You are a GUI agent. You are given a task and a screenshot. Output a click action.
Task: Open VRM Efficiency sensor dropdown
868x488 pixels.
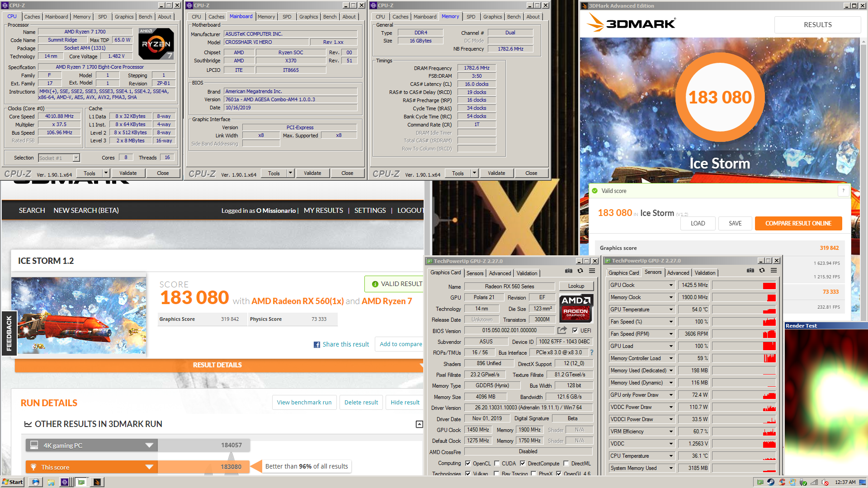(671, 432)
